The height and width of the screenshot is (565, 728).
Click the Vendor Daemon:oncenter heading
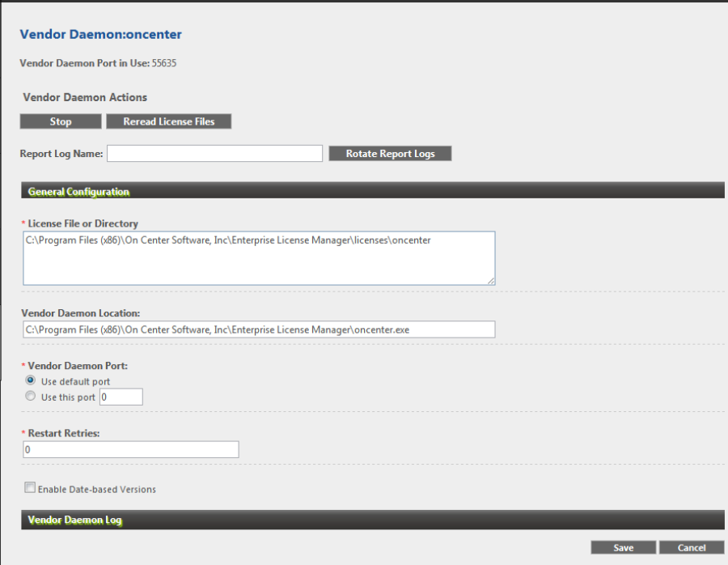pyautogui.click(x=101, y=34)
